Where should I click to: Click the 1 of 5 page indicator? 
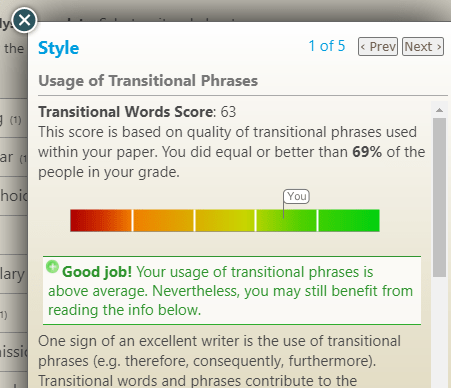[327, 46]
